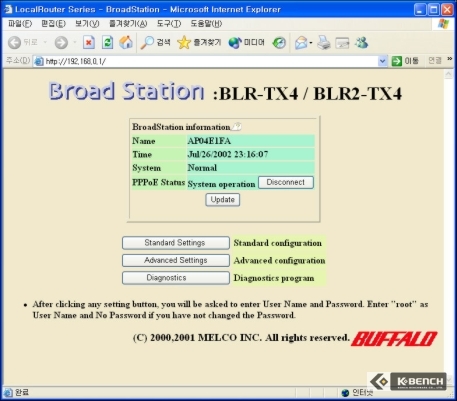Click the 연결 Links toolbar label

tap(435, 61)
